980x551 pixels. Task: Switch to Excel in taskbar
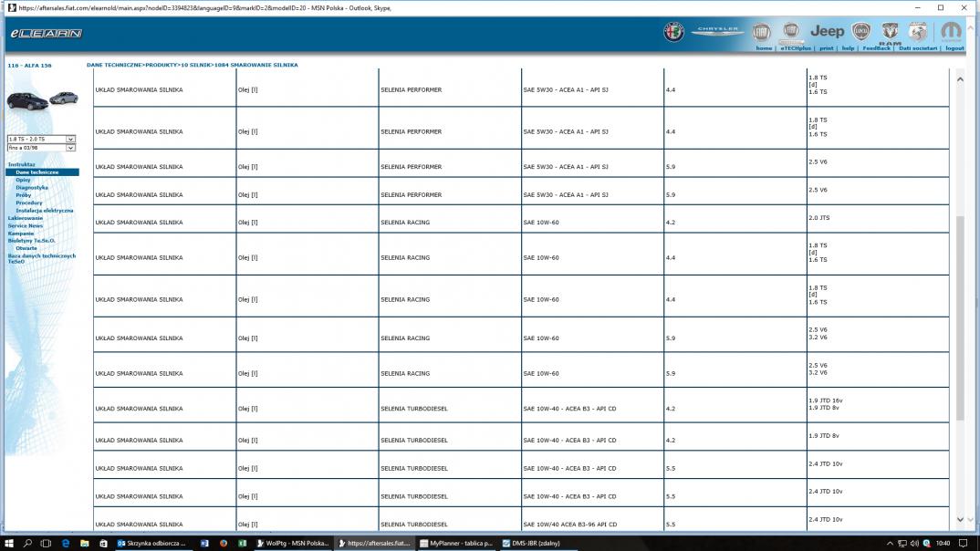(242, 544)
